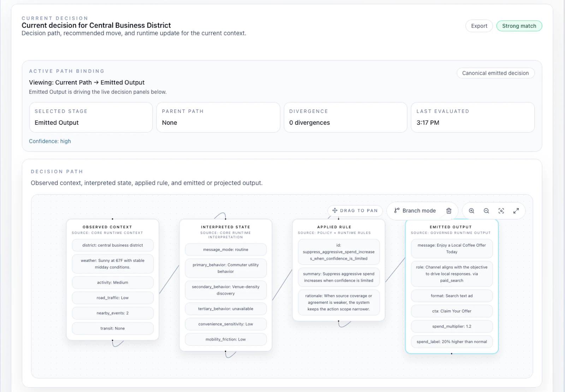Viewport: 565px width, 392px height.
Task: Click the Confidence: high text
Action: click(x=50, y=141)
